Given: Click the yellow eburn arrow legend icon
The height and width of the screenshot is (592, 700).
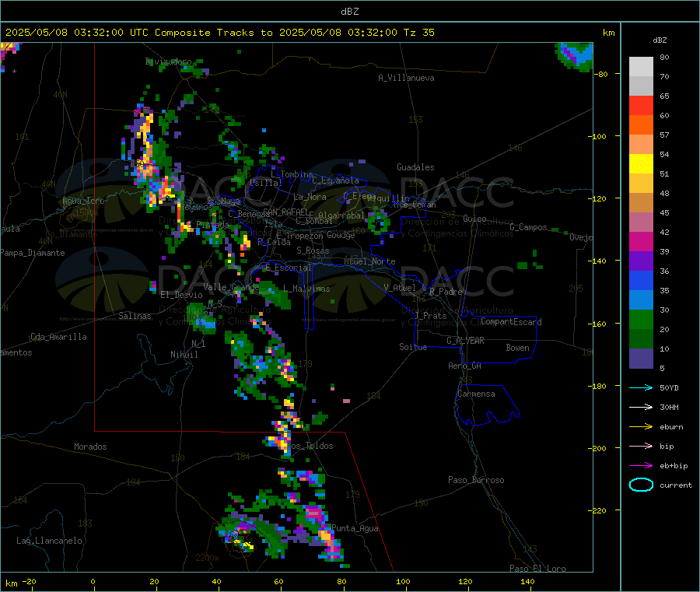Looking at the screenshot, I should (641, 426).
